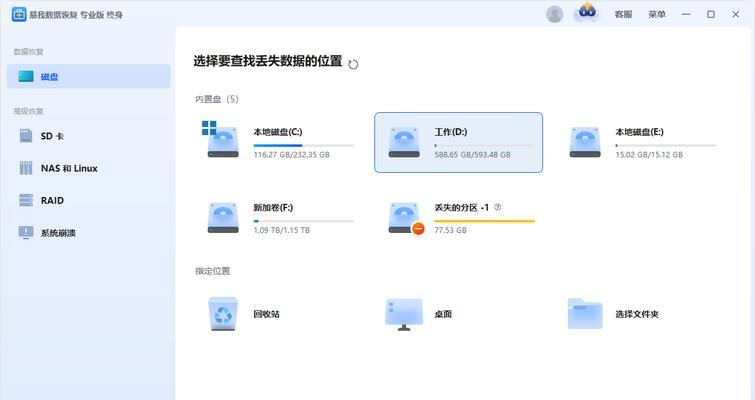Select 桌面 location label
This screenshot has width=755, height=400.
443,314
